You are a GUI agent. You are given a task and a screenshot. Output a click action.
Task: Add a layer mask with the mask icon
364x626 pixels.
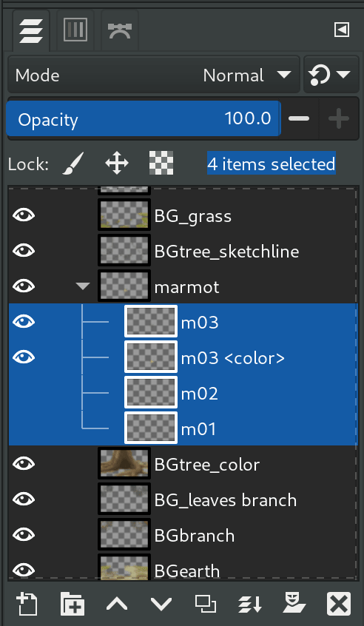click(x=294, y=604)
